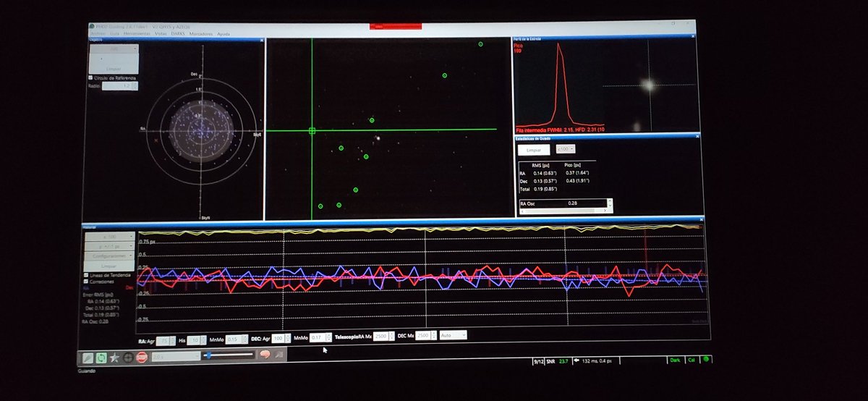
Task: Click the DEC Mx field showing 2500
Action: pos(425,336)
